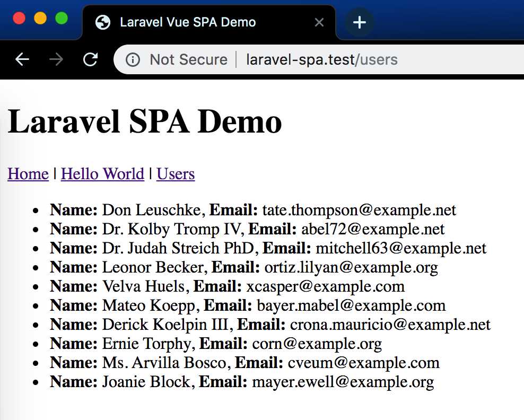This screenshot has height=420, width=524.
Task: Click the Not Secure label
Action: pos(188,60)
